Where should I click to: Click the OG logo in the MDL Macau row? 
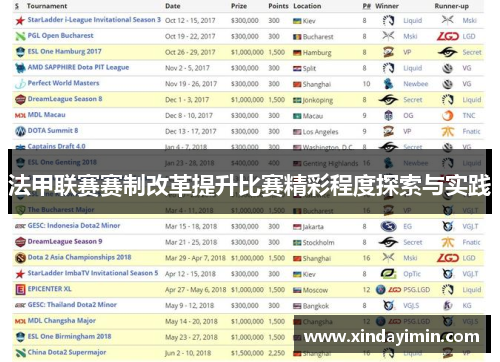388,115
